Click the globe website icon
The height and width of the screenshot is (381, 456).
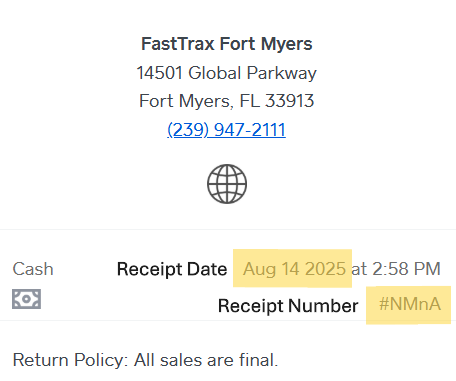[x=227, y=184]
